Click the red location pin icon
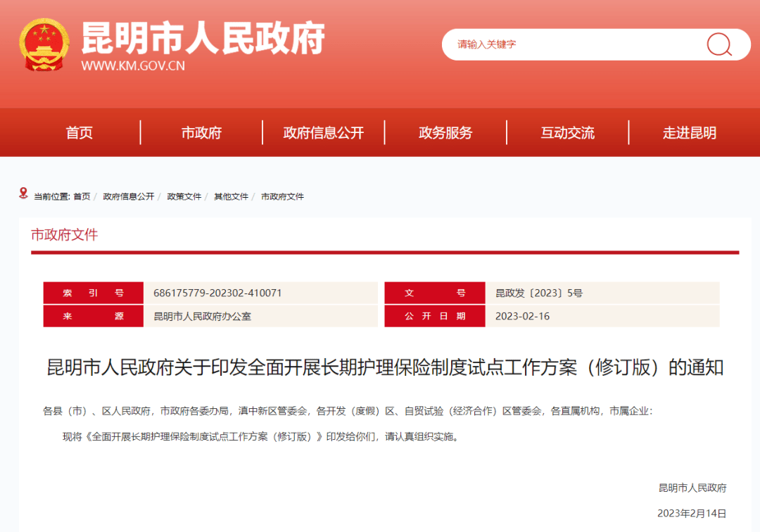This screenshot has height=532, width=760. (23, 194)
